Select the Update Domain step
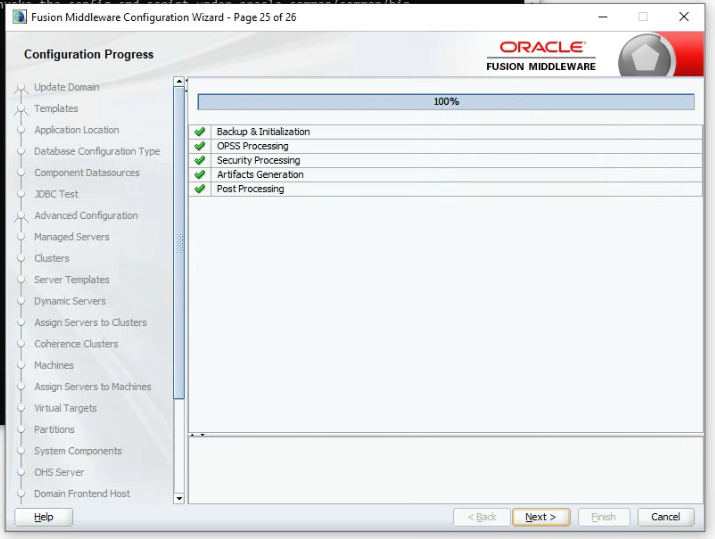Viewport: 715px width, 539px height. [x=67, y=87]
